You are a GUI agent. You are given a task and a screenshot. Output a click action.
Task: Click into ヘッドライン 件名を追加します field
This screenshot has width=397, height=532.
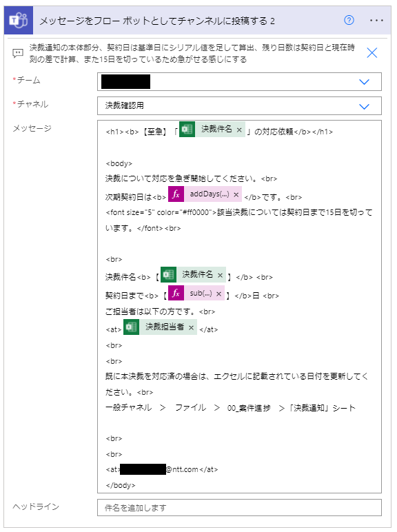point(239,508)
